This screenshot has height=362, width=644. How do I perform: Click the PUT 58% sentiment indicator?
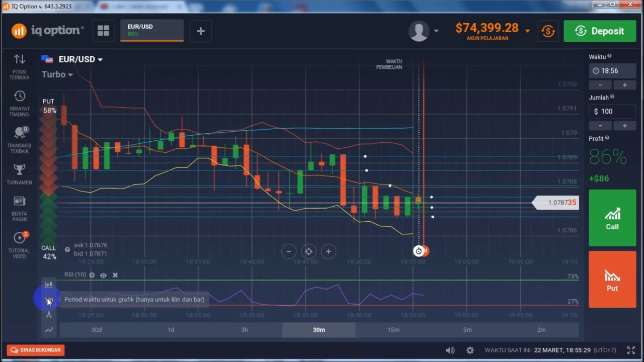click(x=49, y=106)
